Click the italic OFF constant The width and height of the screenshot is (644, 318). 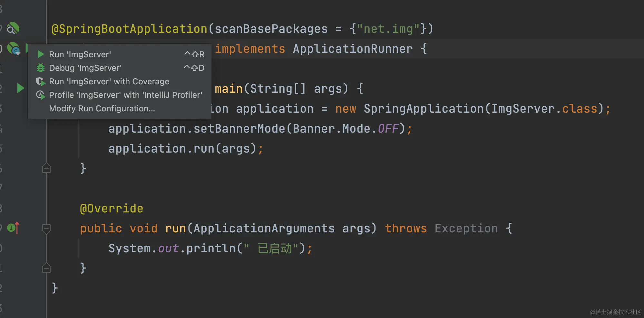click(388, 129)
